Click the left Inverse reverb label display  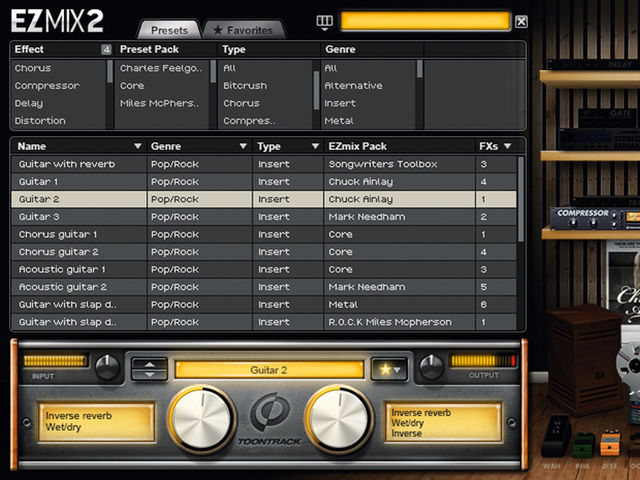pyautogui.click(x=96, y=422)
